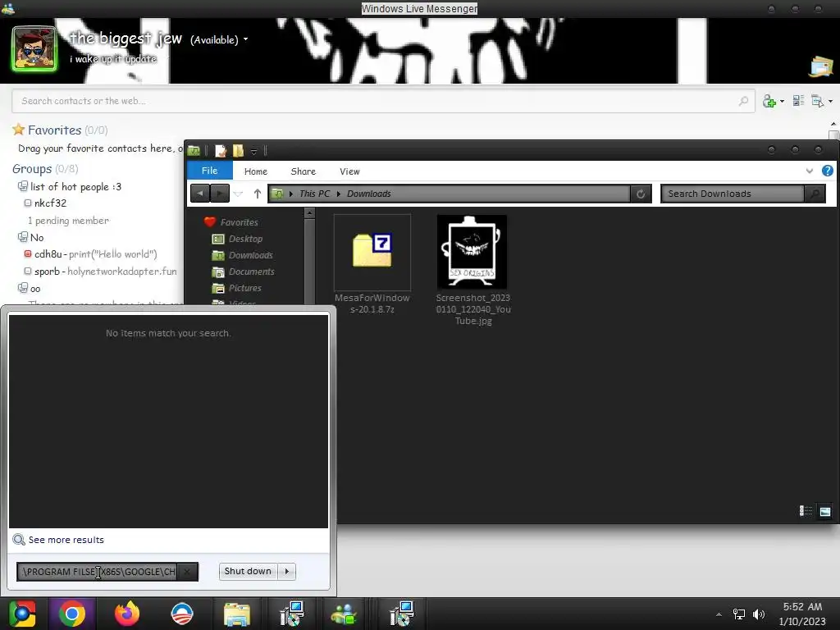Click 'Downloads' breadcrumb in address bar
The height and width of the screenshot is (630, 840).
[x=368, y=194]
